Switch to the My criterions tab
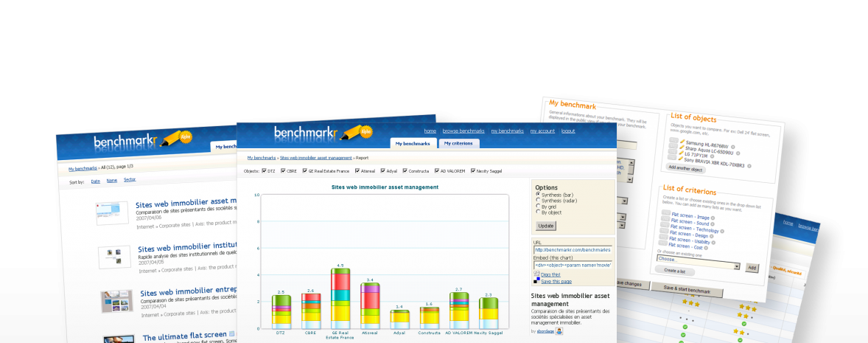 click(458, 144)
